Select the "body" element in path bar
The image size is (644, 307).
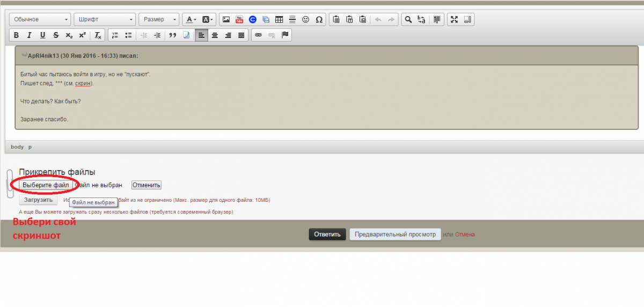[x=17, y=147]
